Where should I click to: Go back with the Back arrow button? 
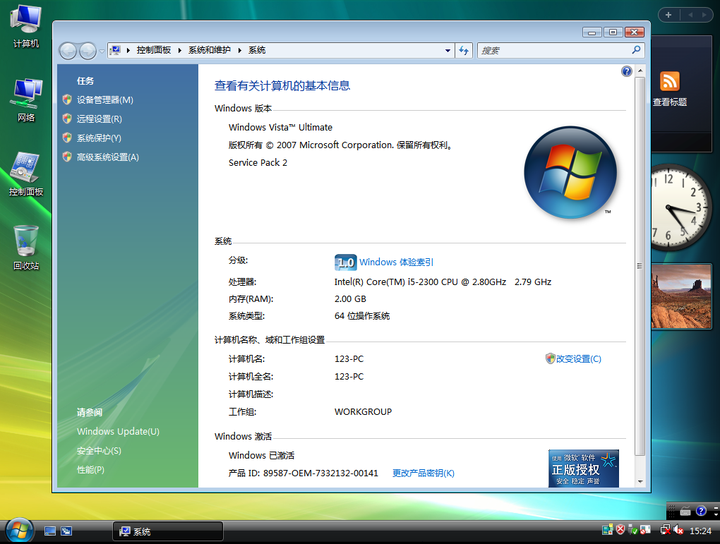[68, 51]
